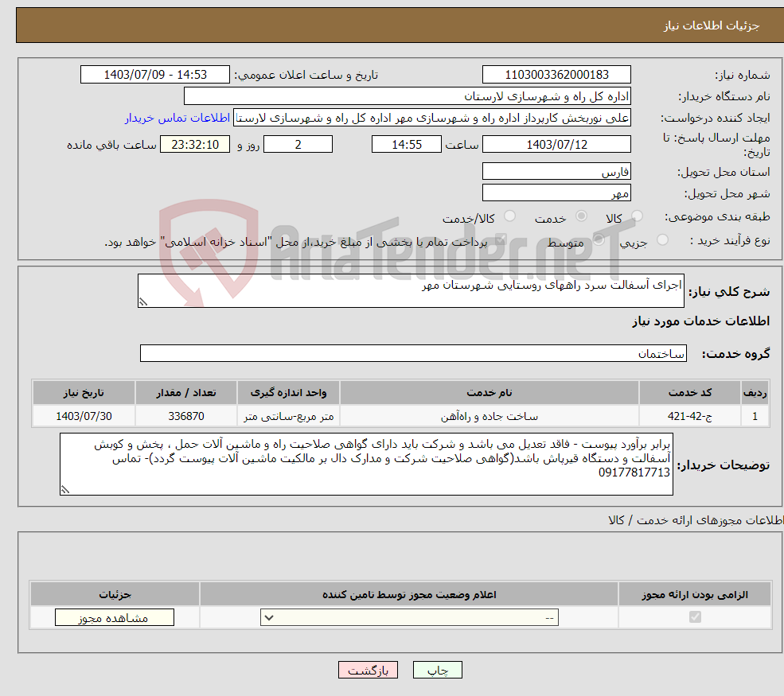The width and height of the screenshot is (784, 696).
Task: Click الزامی بودن ارائه مجوز header
Action: pos(695,594)
